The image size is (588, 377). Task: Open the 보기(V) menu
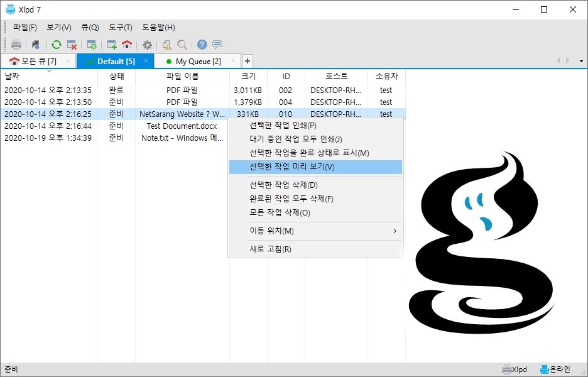coord(59,28)
